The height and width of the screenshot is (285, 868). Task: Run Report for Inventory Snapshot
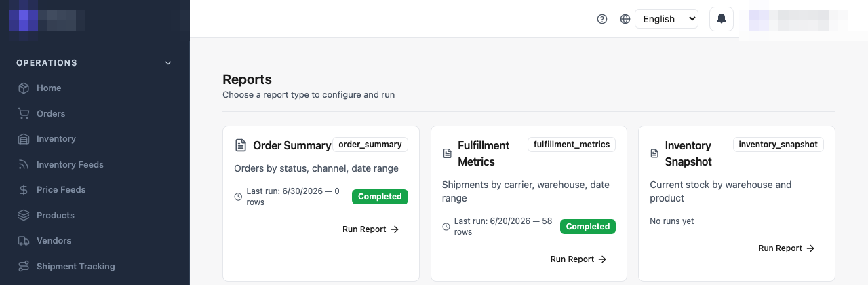point(787,248)
